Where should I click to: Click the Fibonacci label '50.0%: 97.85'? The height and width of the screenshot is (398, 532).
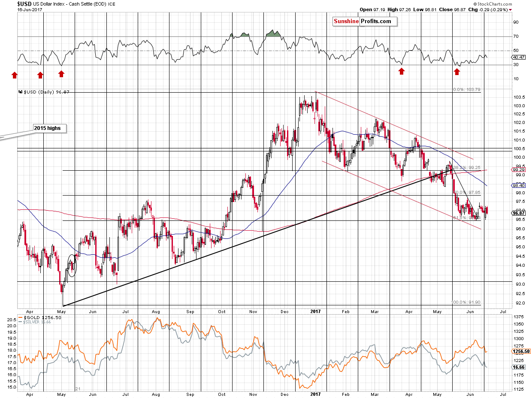(466, 193)
